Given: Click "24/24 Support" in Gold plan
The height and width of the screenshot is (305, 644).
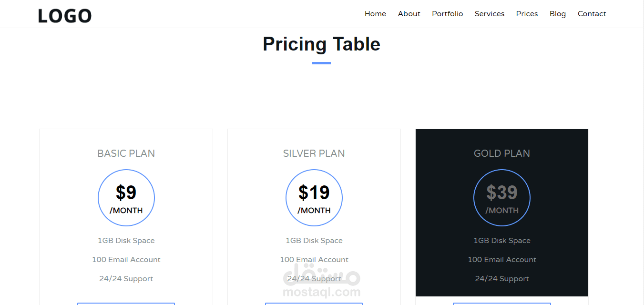Looking at the screenshot, I should (502, 279).
